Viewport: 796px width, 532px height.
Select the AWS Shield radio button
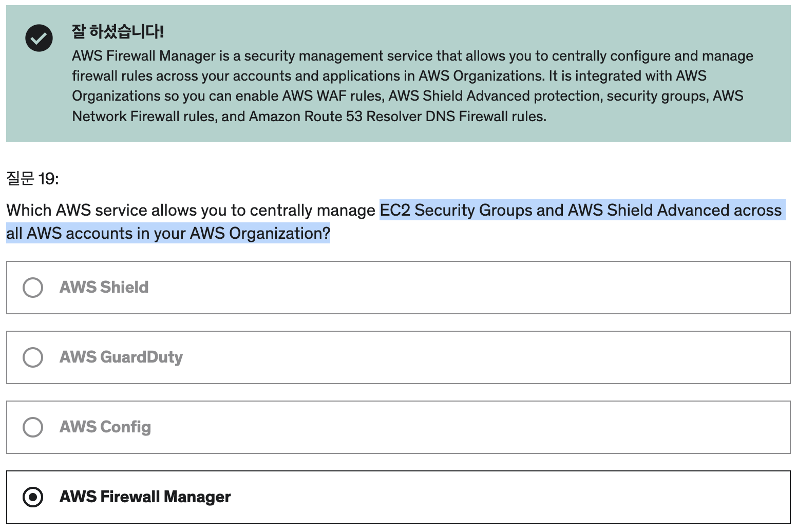click(x=33, y=288)
